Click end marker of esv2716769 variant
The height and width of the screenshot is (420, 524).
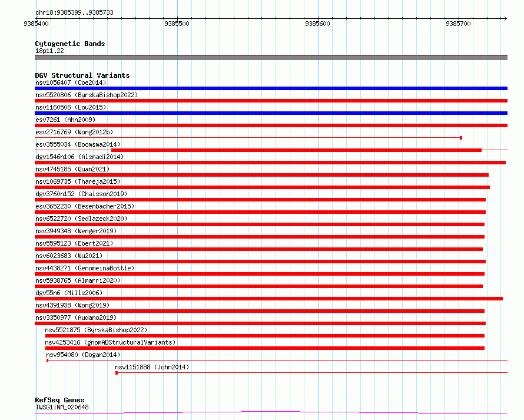point(461,138)
